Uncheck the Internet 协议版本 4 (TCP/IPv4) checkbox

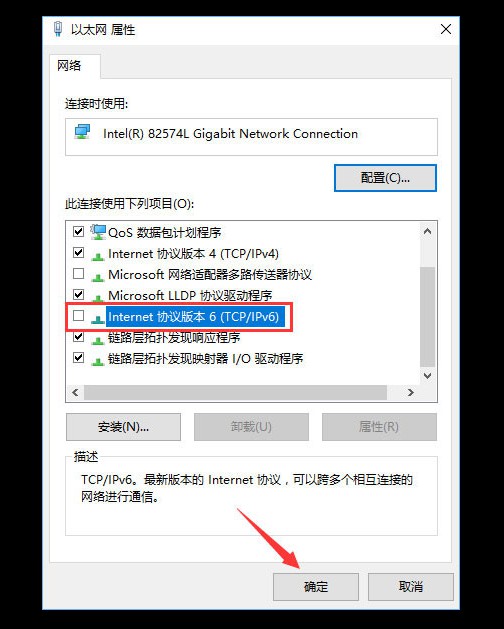coord(79,253)
